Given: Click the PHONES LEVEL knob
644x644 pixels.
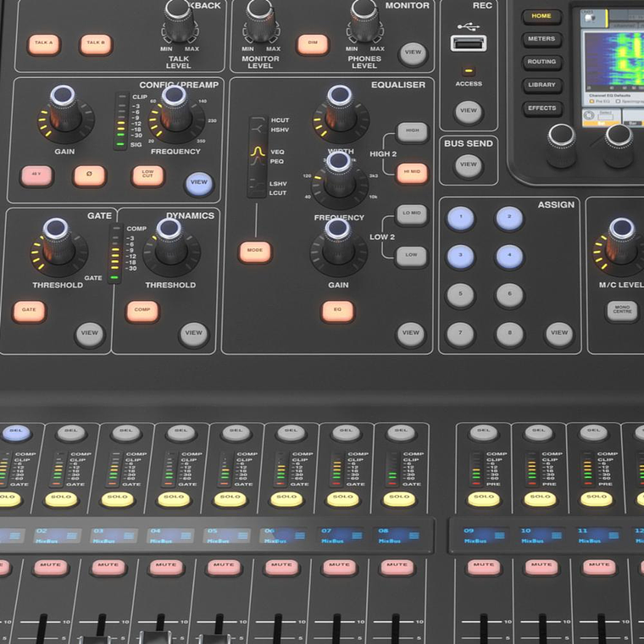Looking at the screenshot, I should pos(364,20).
